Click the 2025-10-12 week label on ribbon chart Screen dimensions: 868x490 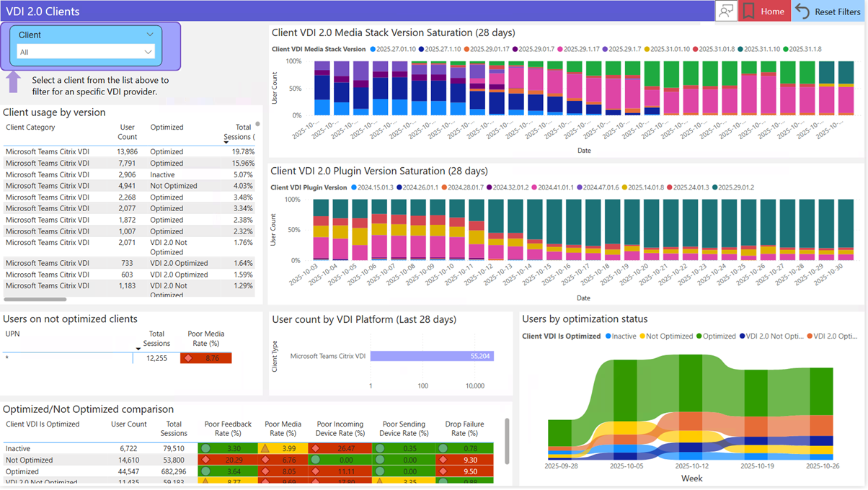(x=691, y=466)
